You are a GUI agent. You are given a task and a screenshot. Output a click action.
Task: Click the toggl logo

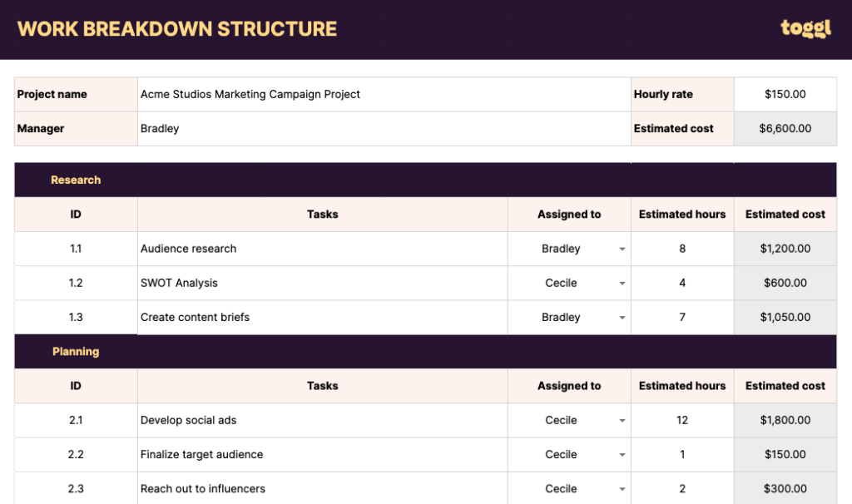[805, 28]
